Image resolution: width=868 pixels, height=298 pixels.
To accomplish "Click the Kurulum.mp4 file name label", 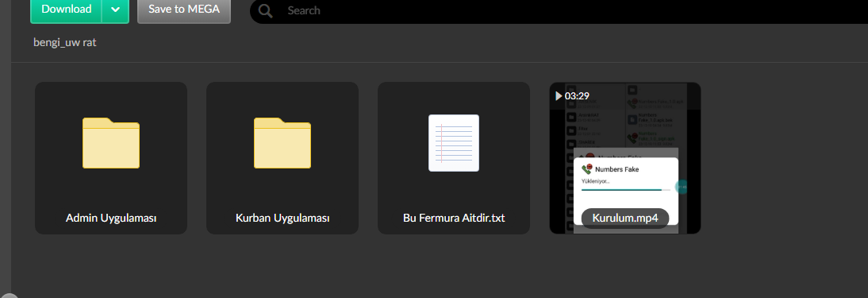I will 625,218.
